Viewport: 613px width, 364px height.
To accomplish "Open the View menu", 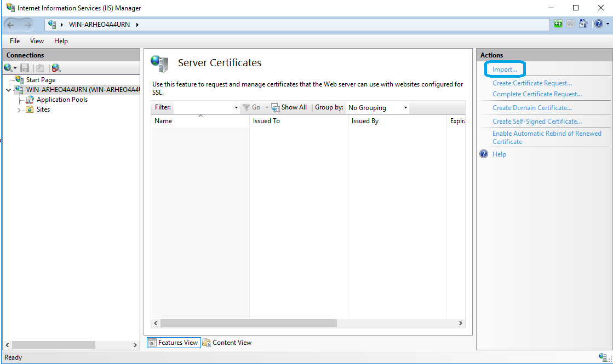I will point(37,41).
